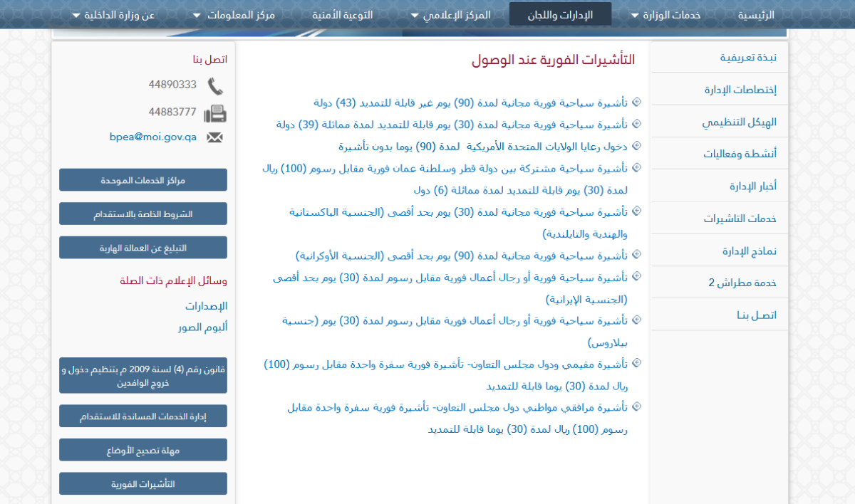
Task: Click the envelope email icon
Action: [x=215, y=137]
